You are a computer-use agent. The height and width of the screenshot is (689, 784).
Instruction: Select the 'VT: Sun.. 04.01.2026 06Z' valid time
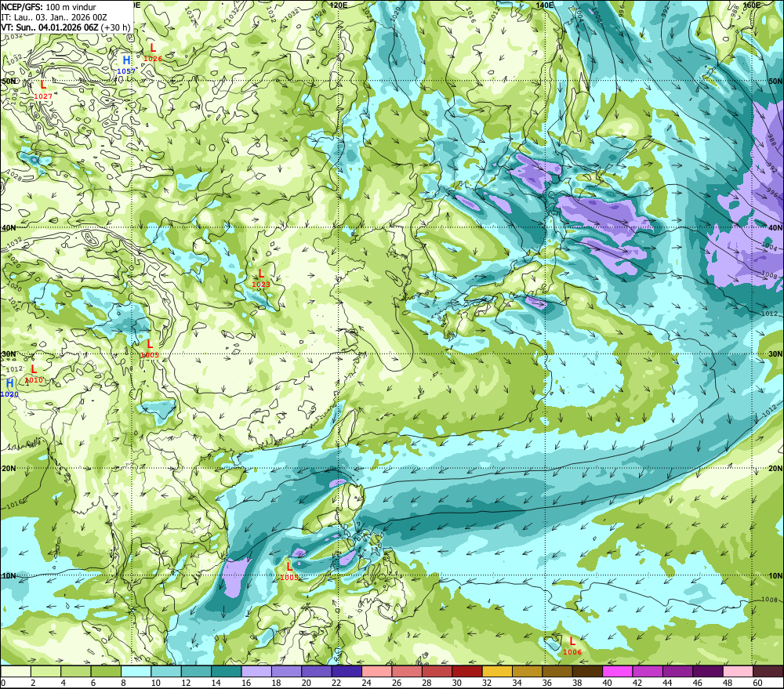pyautogui.click(x=49, y=27)
